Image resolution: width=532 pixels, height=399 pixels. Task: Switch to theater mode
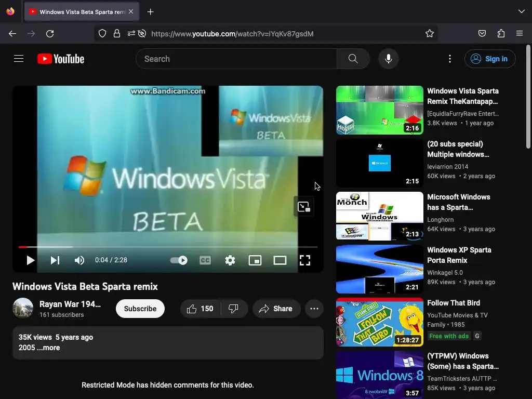pos(280,260)
